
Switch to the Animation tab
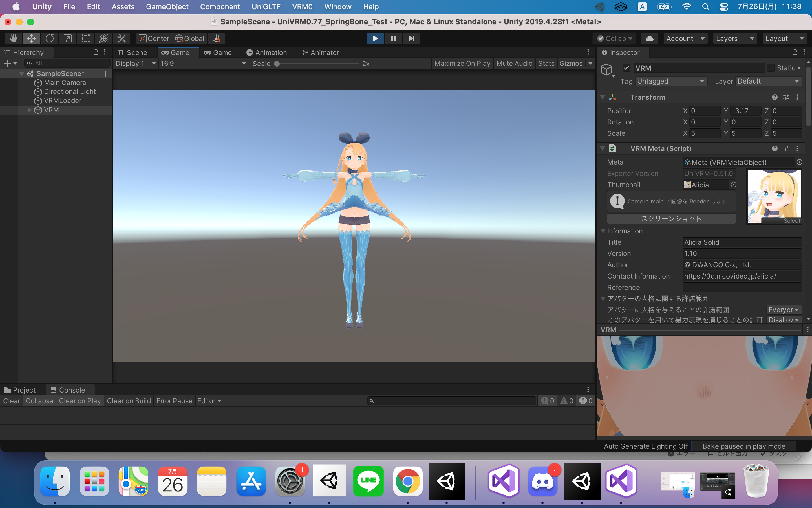point(267,52)
